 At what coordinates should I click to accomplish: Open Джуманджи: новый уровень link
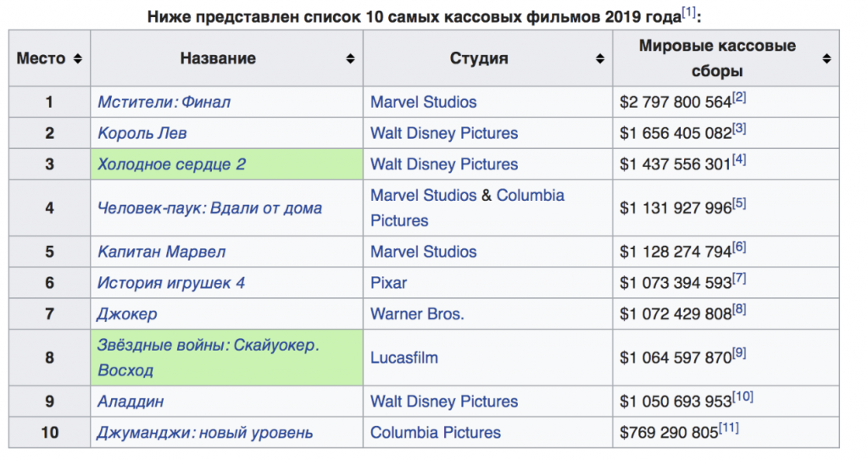[x=205, y=433]
